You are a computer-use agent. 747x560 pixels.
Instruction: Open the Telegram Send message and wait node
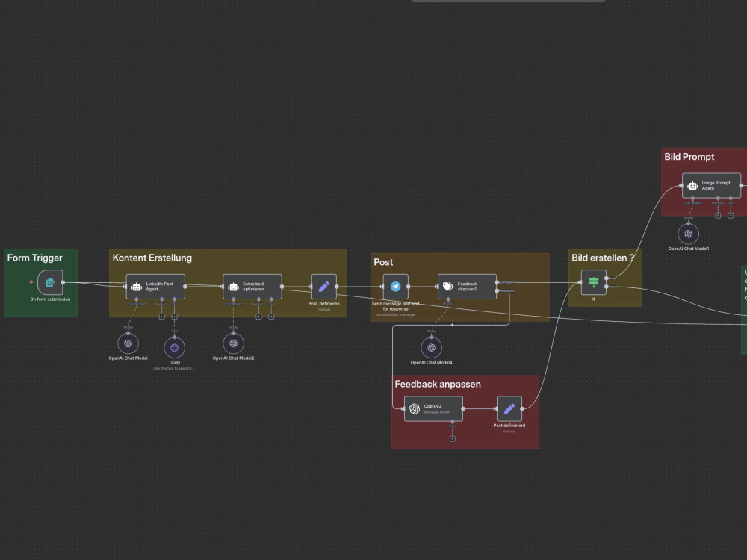[x=395, y=287]
